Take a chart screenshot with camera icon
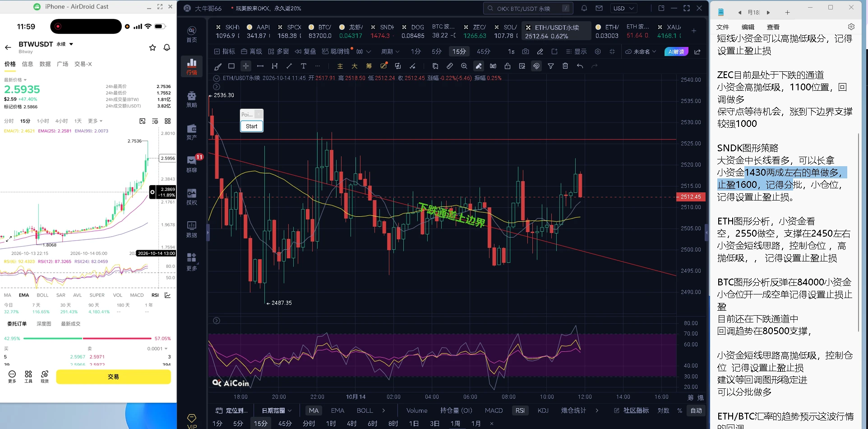This screenshot has width=868, height=429. coord(526,51)
